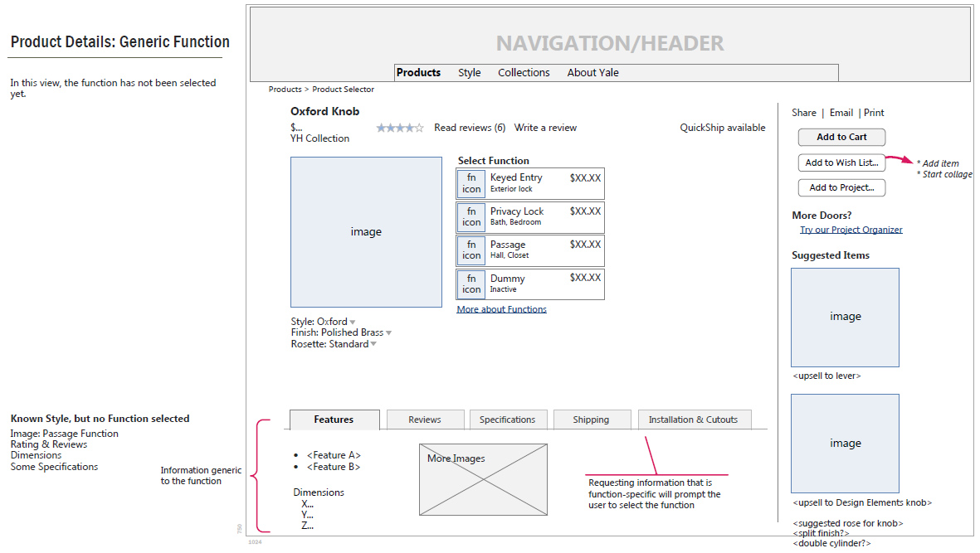This screenshot has height=553, width=980.
Task: Click the Add to Project button
Action: (x=842, y=187)
